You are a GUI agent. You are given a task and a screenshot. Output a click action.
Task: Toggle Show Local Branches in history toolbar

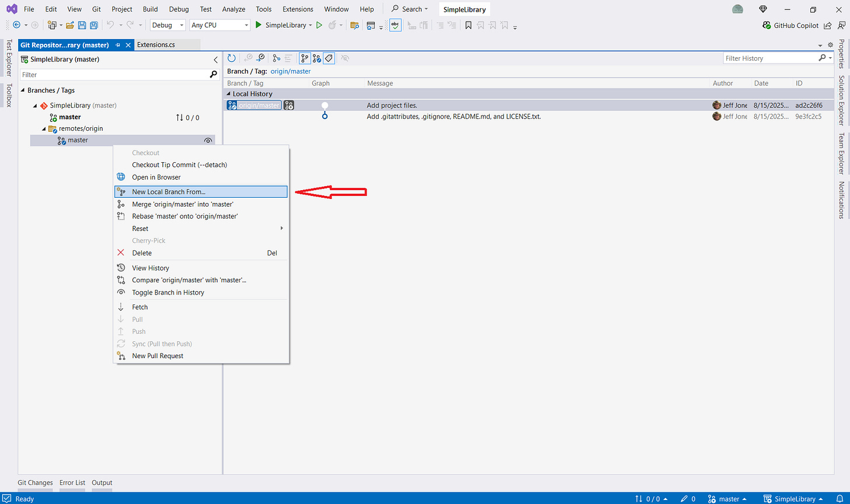[305, 58]
